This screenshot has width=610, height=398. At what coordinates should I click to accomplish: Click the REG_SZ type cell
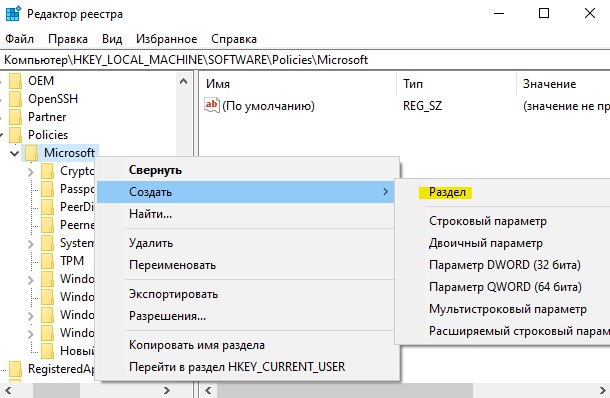[422, 106]
